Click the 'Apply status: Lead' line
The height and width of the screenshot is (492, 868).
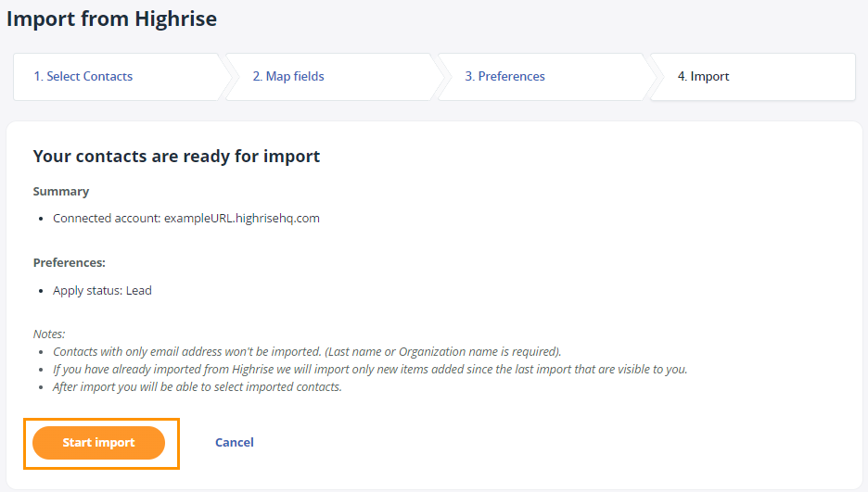pos(102,290)
